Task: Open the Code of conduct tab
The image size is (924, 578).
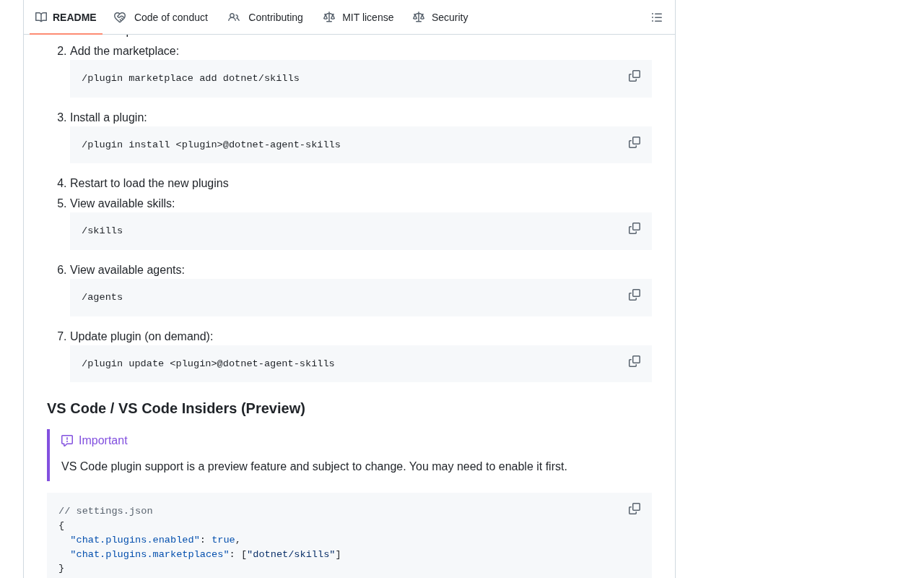Action: tap(161, 17)
